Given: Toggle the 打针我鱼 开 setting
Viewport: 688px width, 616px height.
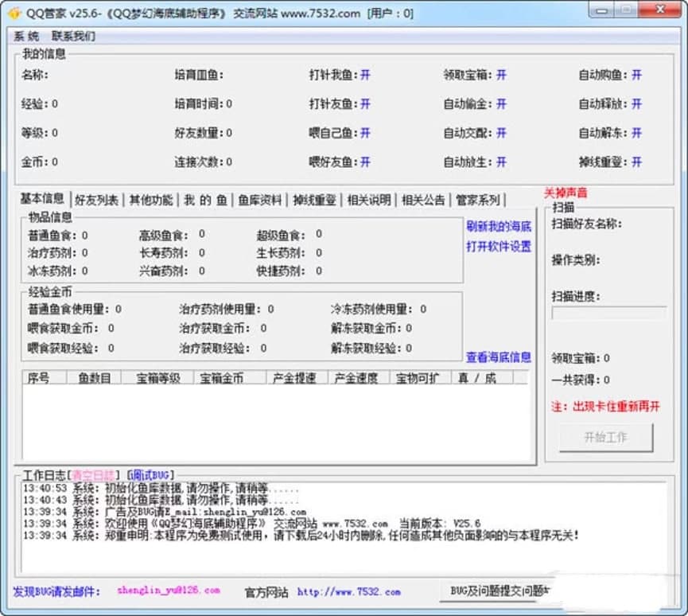Looking at the screenshot, I should (365, 75).
